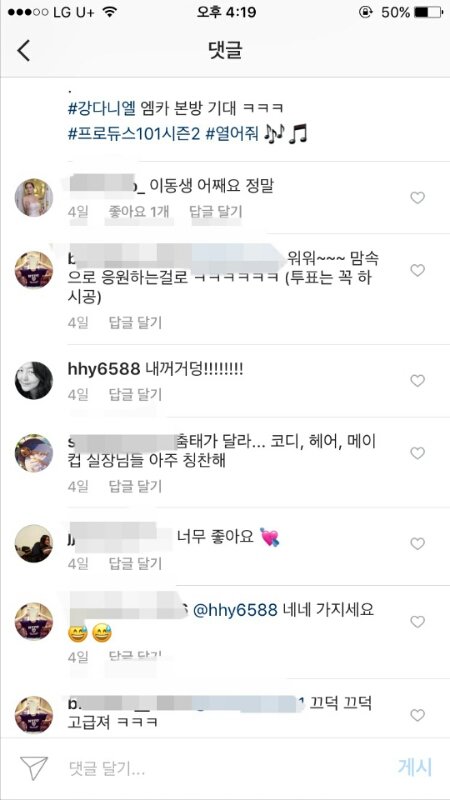Screen dimensions: 450x800
Task: View 좋아요 1개 likes on first comment
Action: [139, 212]
